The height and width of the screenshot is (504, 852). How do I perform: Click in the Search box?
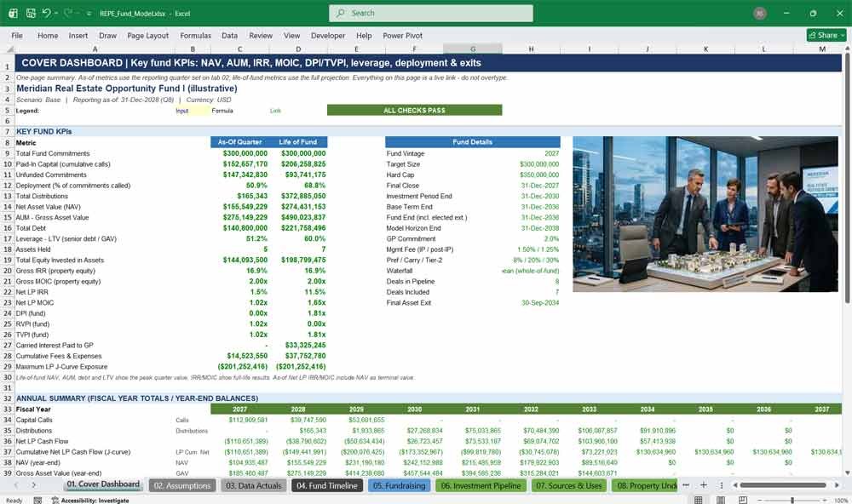point(430,13)
